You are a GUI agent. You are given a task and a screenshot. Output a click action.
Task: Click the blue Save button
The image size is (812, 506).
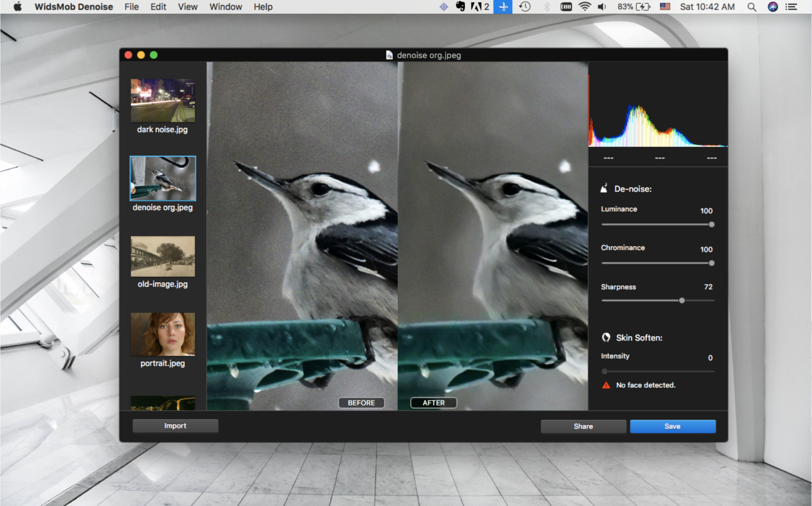672,426
